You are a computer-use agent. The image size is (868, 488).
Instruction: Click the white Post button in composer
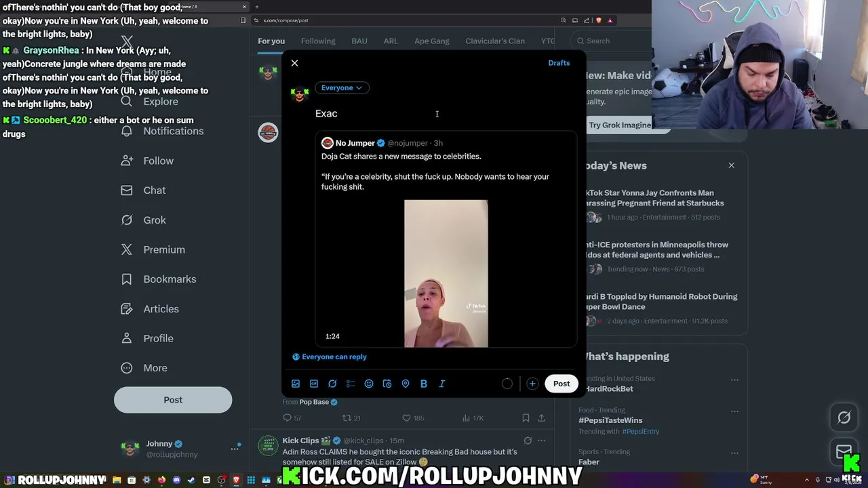[561, 384]
